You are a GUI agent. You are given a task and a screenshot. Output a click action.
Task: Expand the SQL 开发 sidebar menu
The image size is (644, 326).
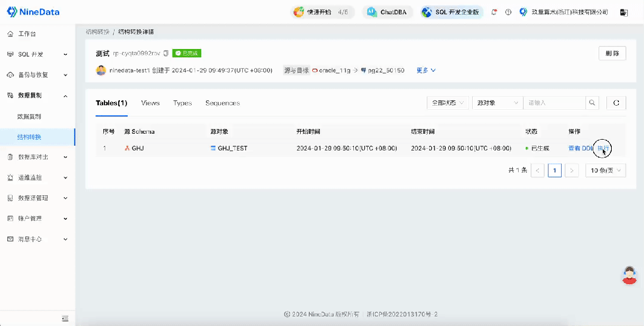pos(38,54)
